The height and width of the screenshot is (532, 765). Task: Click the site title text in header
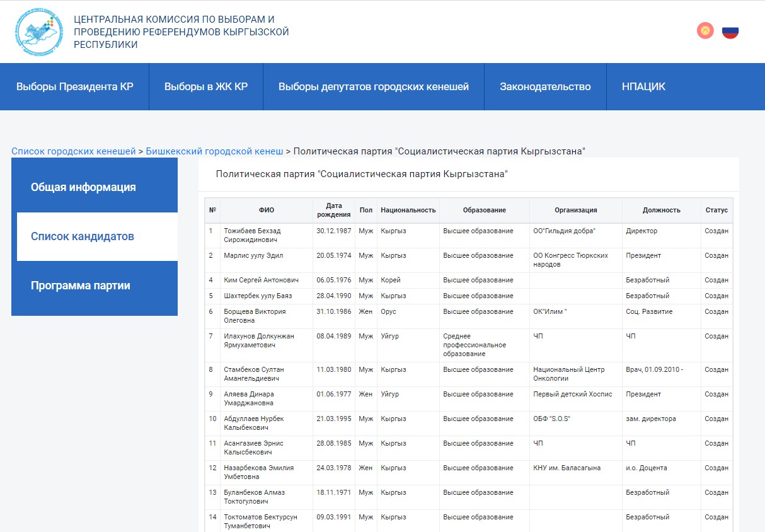[x=181, y=32]
